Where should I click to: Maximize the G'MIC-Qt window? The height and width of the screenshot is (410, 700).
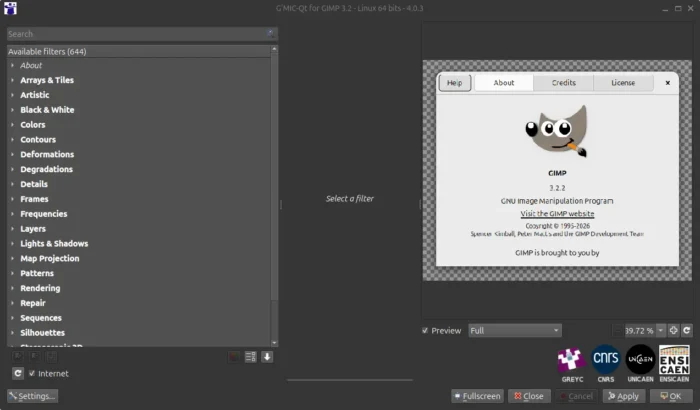coord(678,8)
